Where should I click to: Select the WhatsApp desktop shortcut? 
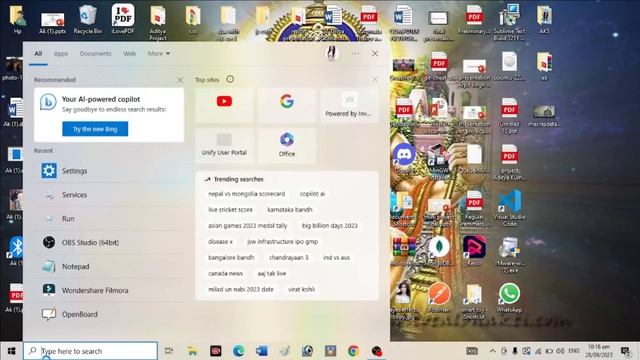pos(509,298)
